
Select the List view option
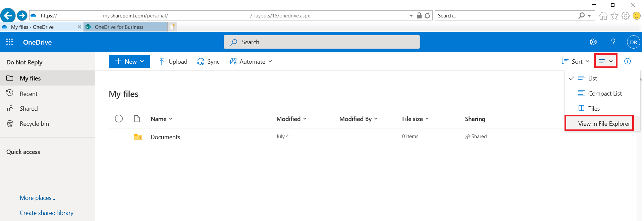(x=602, y=78)
